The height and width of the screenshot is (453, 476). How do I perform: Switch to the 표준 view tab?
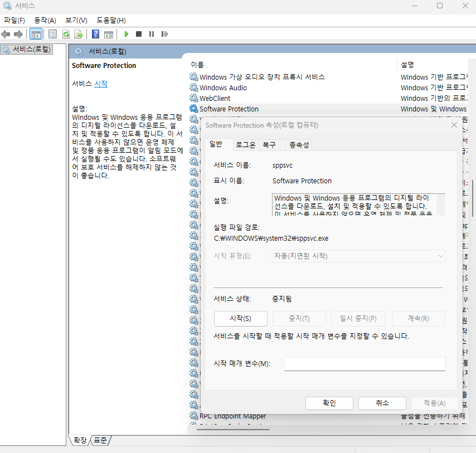tap(100, 440)
